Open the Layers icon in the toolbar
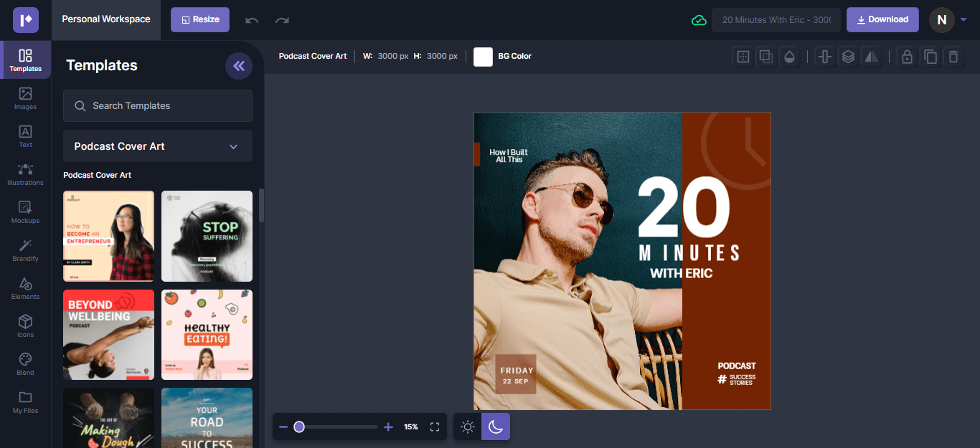The height and width of the screenshot is (448, 980). (x=848, y=56)
